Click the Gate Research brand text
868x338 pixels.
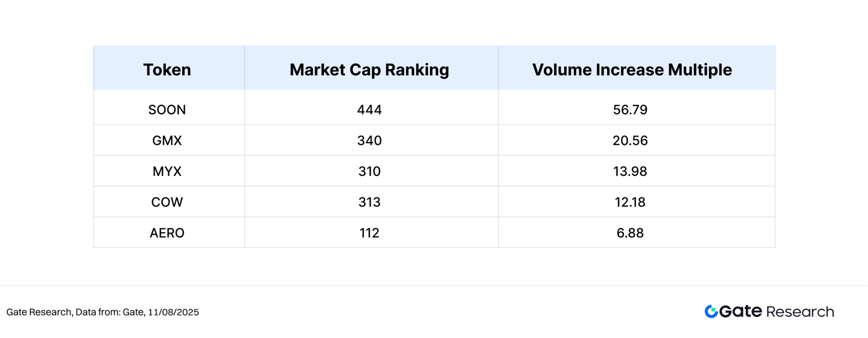click(x=776, y=311)
